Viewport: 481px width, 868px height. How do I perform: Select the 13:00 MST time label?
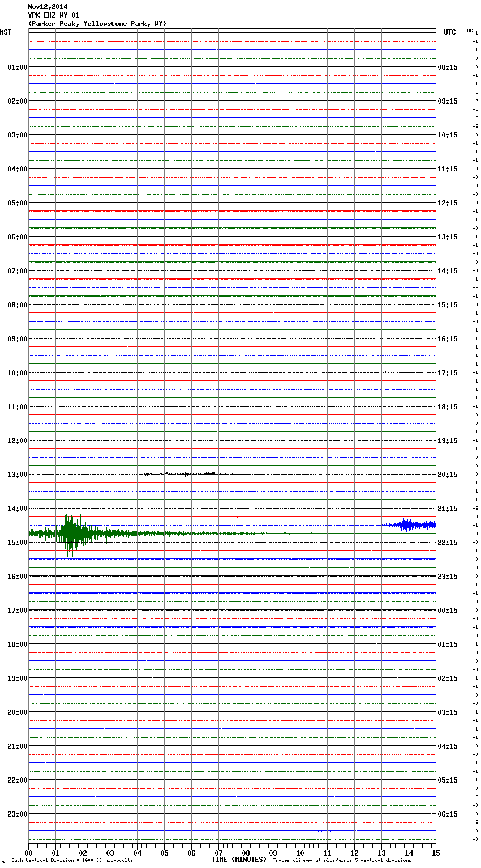pyautogui.click(x=17, y=475)
